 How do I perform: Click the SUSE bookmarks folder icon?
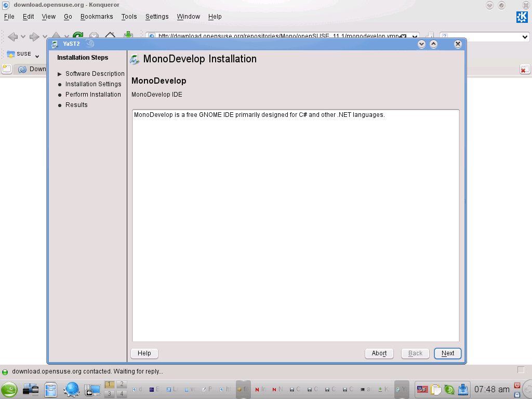tap(11, 54)
